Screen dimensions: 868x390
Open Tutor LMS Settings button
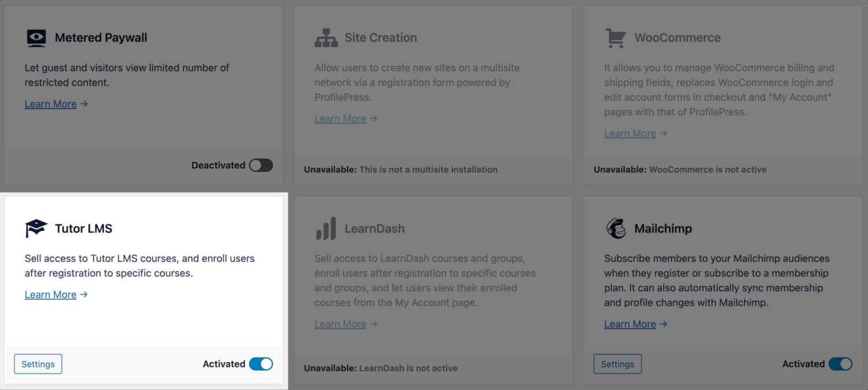pos(38,364)
